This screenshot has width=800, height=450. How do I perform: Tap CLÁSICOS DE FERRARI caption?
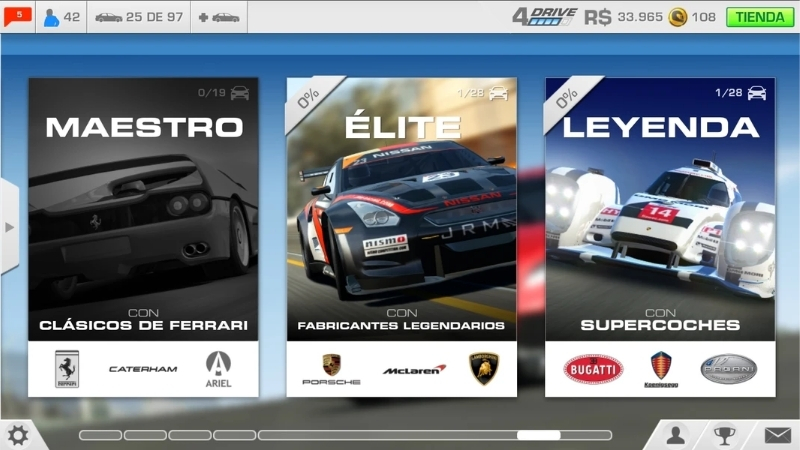143,325
